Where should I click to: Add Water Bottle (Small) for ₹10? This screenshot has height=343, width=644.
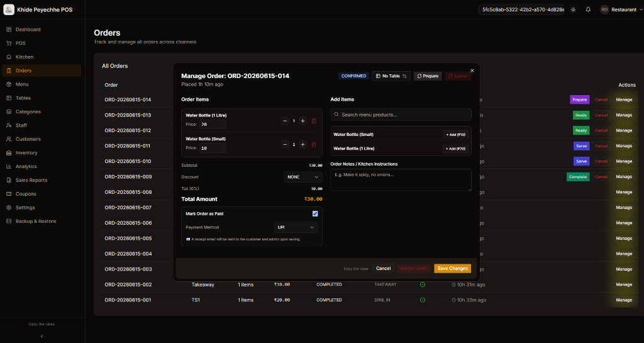pos(455,135)
